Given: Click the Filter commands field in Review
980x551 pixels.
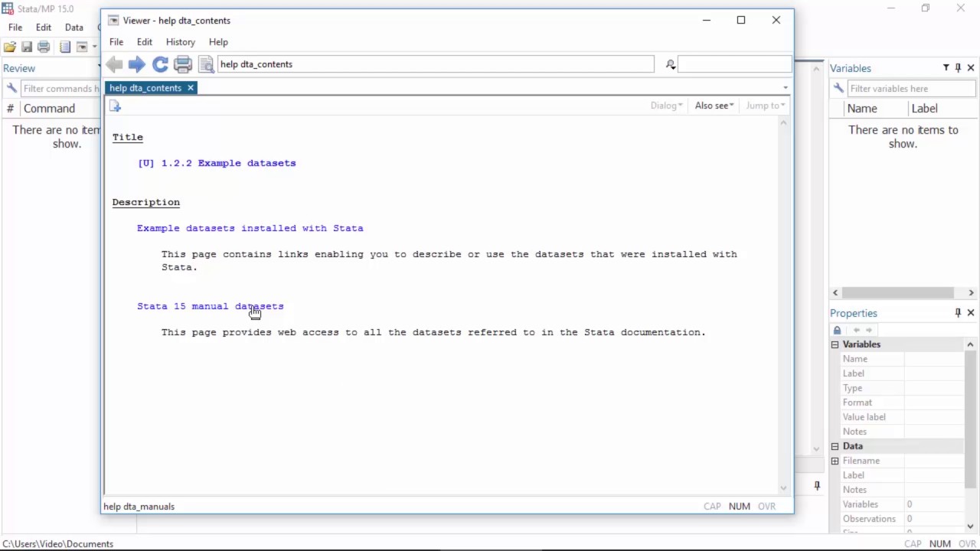Looking at the screenshot, I should (60, 89).
